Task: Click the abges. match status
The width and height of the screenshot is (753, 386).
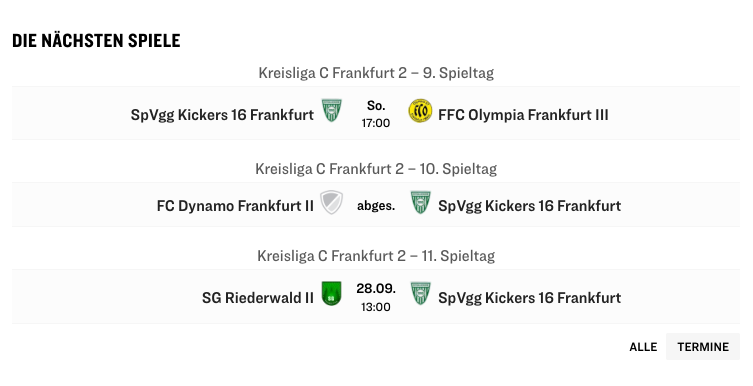Action: (x=376, y=206)
